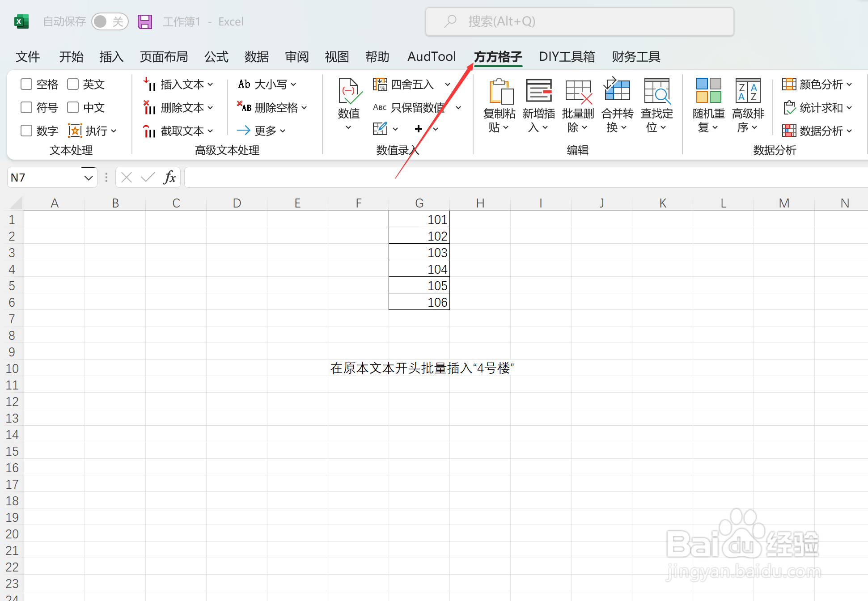
Task: Check the 空格 checkbox
Action: point(26,84)
